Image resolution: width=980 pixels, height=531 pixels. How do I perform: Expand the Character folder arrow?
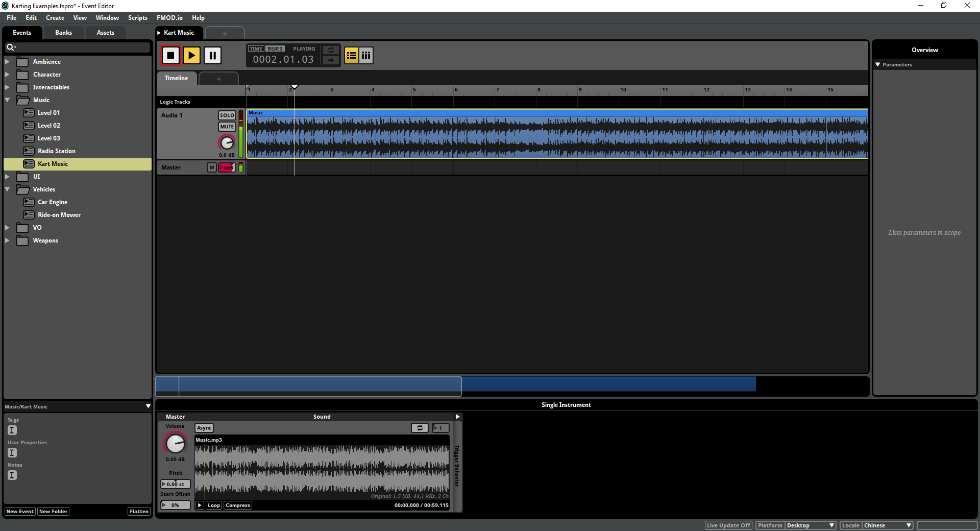(7, 75)
